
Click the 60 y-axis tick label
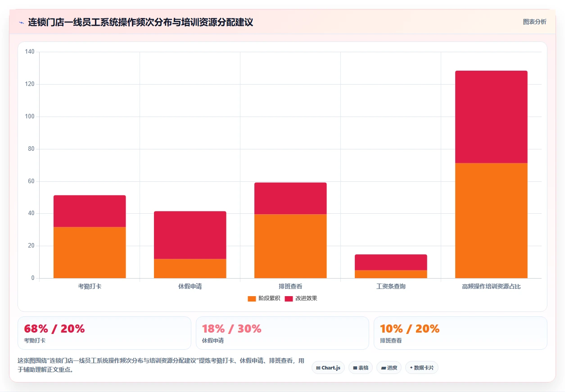(x=31, y=181)
